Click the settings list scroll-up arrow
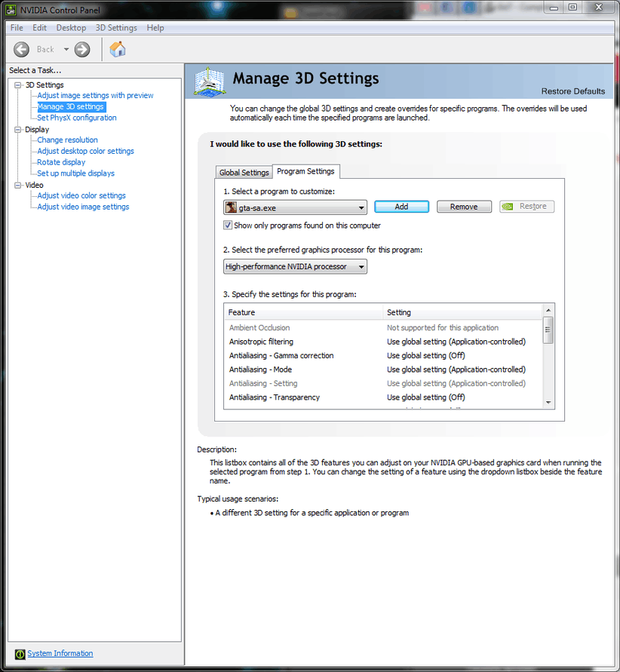 (548, 310)
